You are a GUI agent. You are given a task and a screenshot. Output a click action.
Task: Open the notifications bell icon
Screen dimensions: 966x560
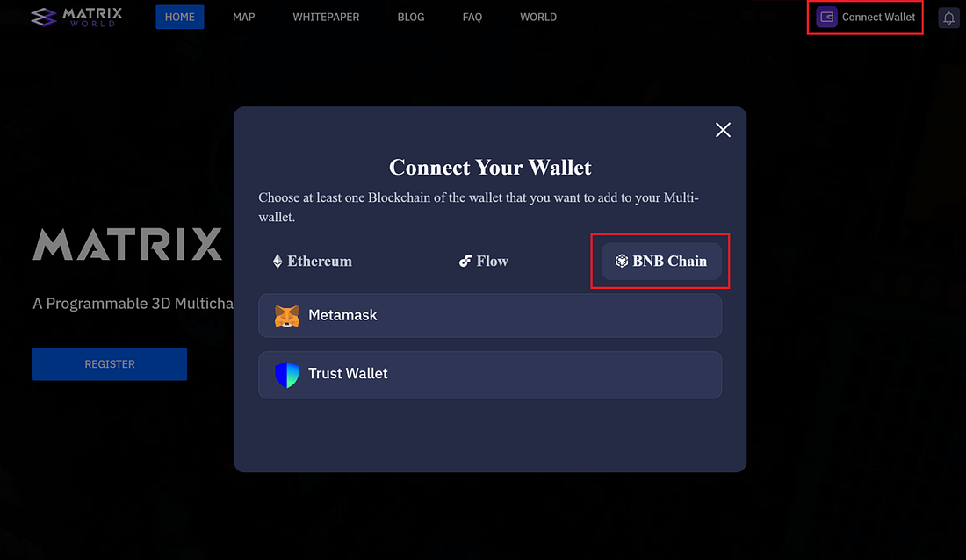(x=948, y=18)
